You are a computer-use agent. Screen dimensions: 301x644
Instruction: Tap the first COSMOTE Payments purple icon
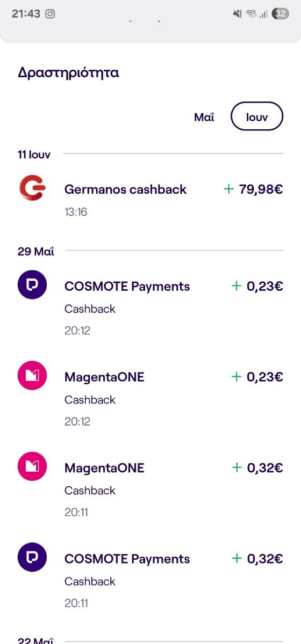coord(32,284)
